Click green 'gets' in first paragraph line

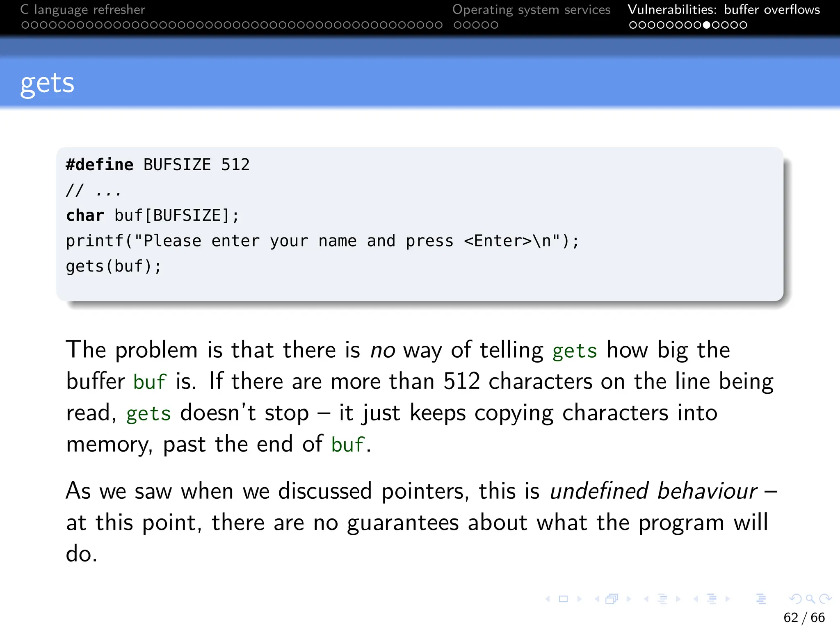575,352
